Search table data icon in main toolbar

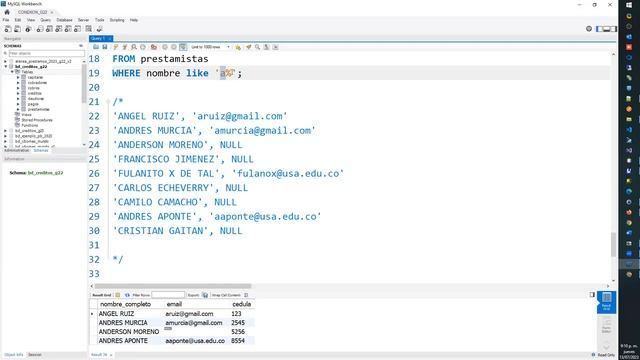(89, 29)
